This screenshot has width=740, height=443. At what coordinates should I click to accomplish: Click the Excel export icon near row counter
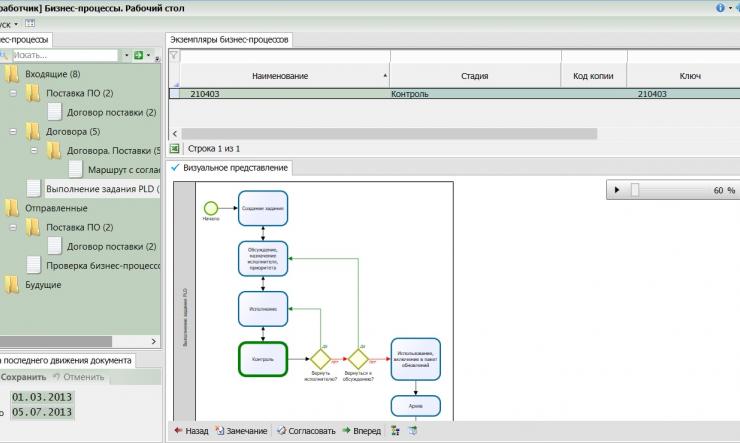pos(176,148)
